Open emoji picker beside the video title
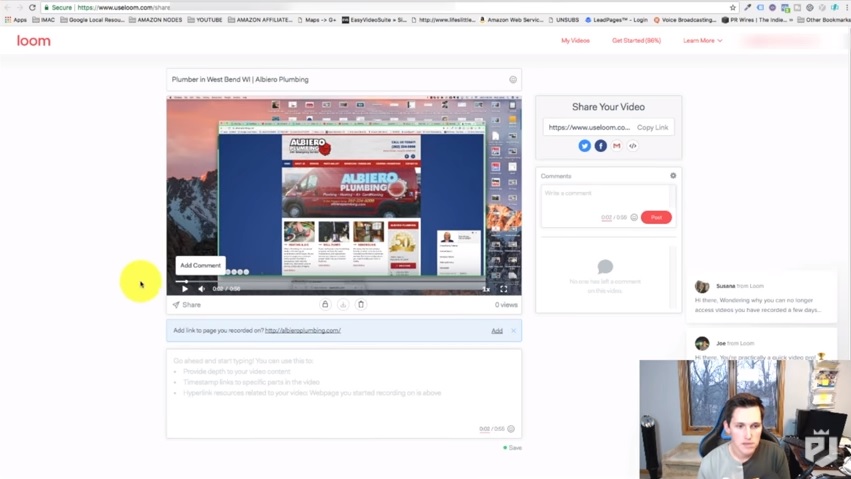 pos(513,80)
